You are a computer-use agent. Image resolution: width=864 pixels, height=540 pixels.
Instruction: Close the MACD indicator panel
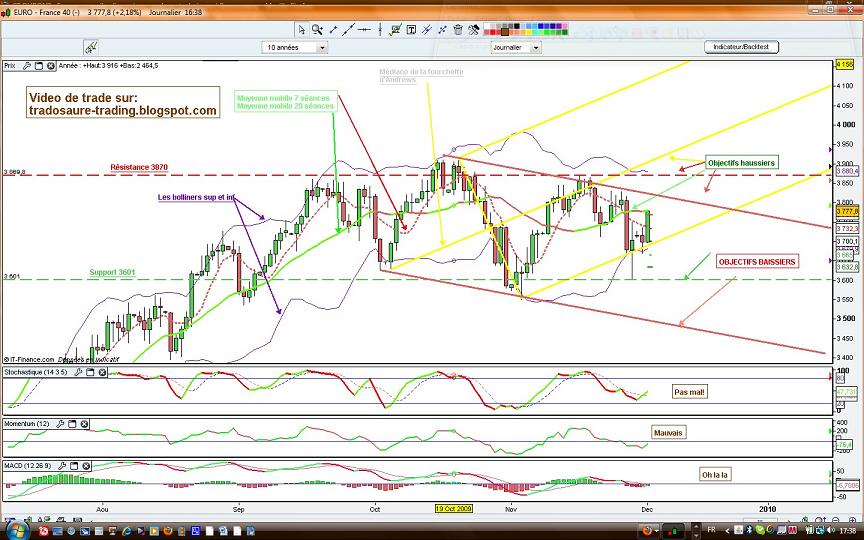click(86, 466)
